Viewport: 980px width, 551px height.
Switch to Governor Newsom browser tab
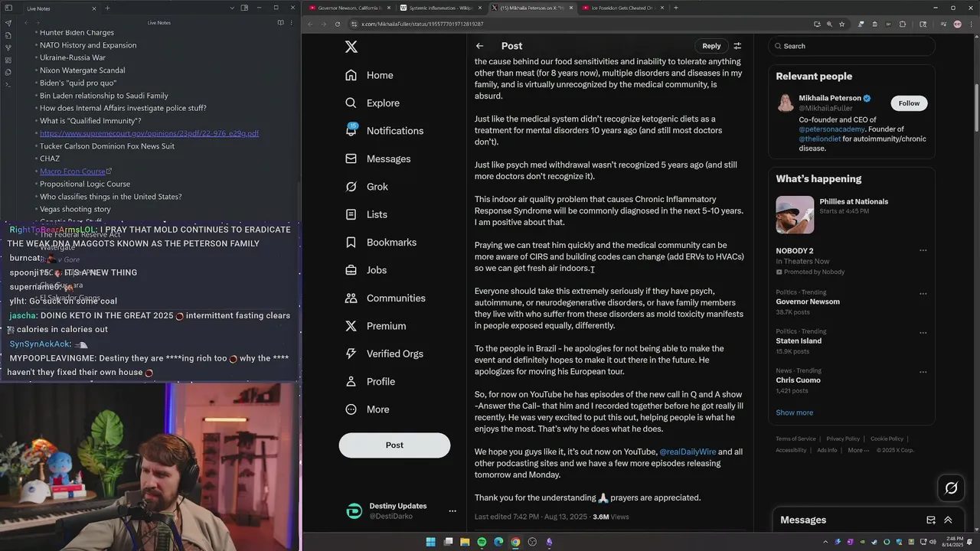(348, 8)
